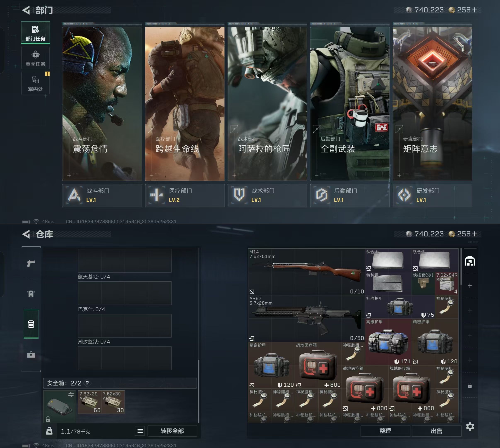Select the weapons pistol category icon

(x=31, y=263)
